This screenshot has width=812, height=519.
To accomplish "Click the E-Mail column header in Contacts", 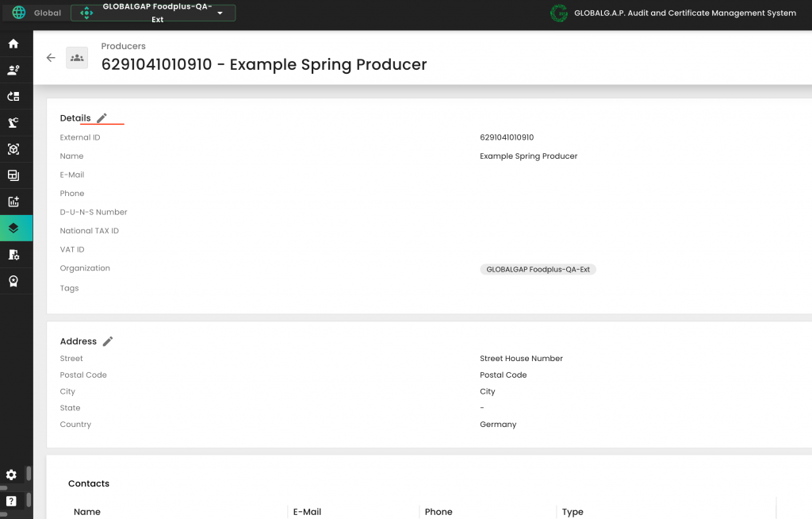I will [307, 512].
